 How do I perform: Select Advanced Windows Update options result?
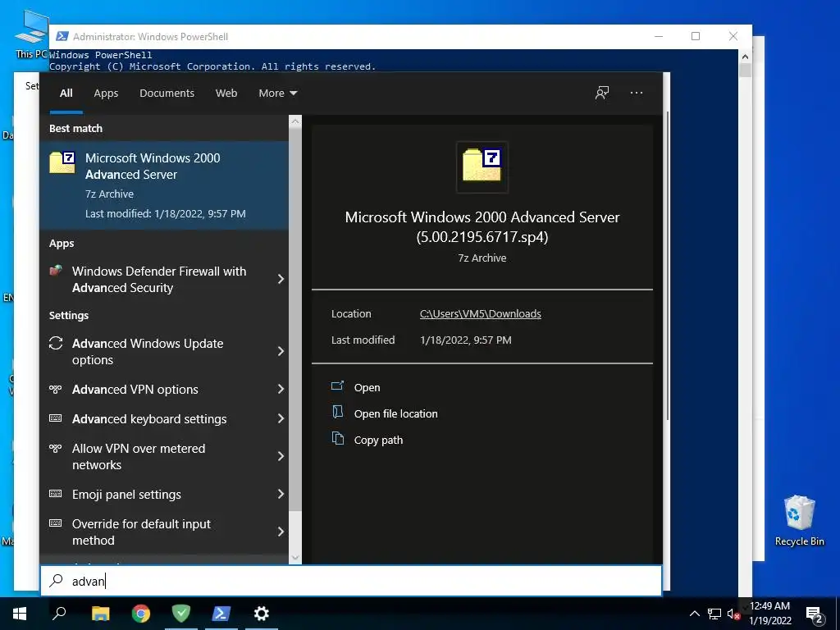point(164,351)
